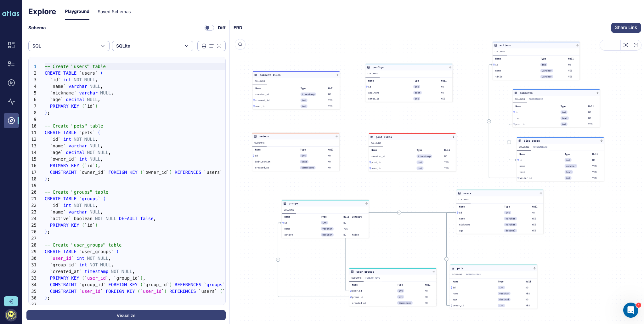Screen dimensions: 644x324
Task: Open the chat bubble in the bottom right
Action: pyautogui.click(x=630, y=310)
